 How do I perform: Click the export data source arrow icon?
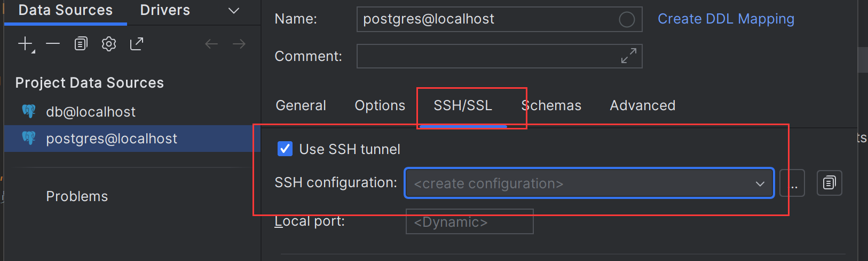coord(137,44)
